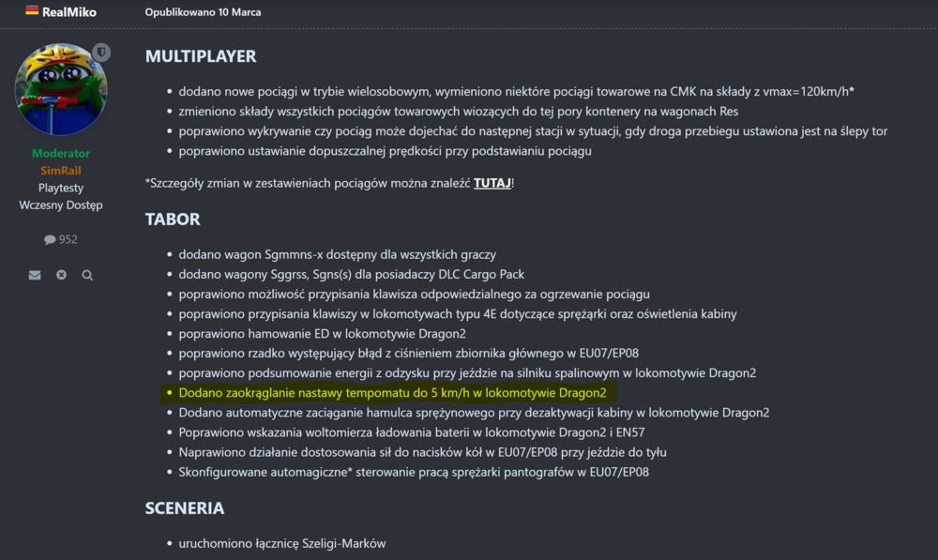
Task: Open the TUTAJ link for train changes
Action: click(492, 182)
